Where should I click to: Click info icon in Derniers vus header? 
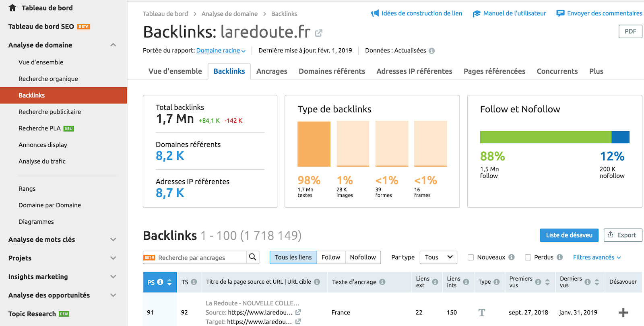[x=588, y=282]
